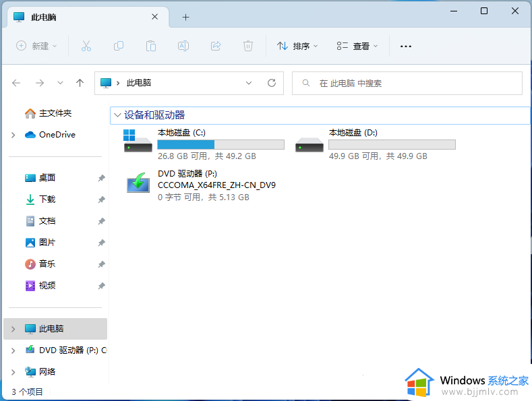Unpin 图片 using its pin icon
Screen dimensions: 532x401
click(101, 243)
